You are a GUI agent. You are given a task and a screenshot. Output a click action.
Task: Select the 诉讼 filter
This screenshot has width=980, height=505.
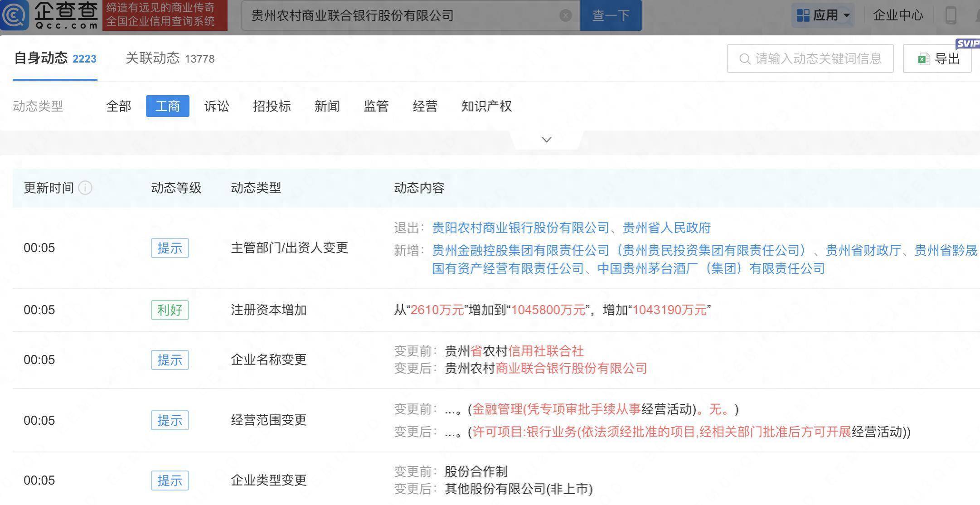click(216, 106)
